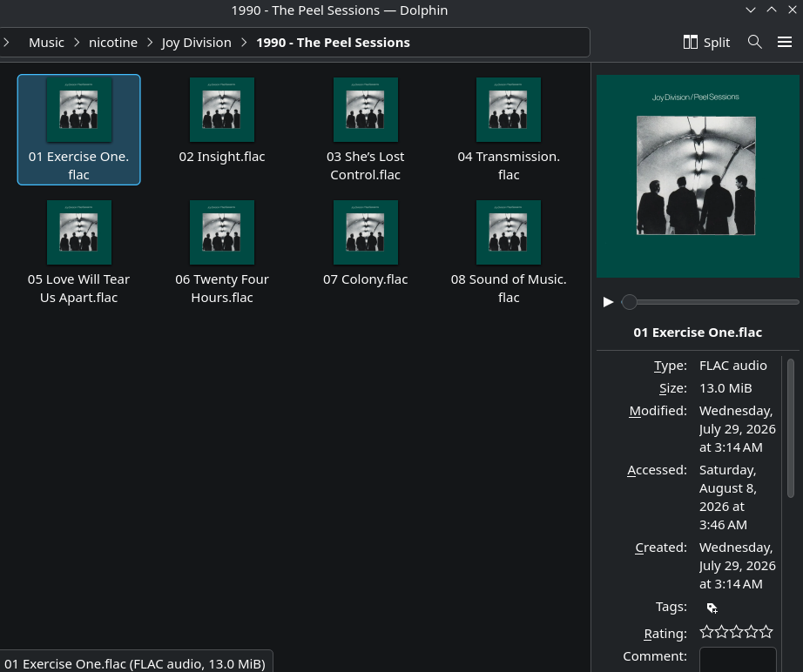Navigate to nicotine folder in breadcrumb

(x=113, y=43)
